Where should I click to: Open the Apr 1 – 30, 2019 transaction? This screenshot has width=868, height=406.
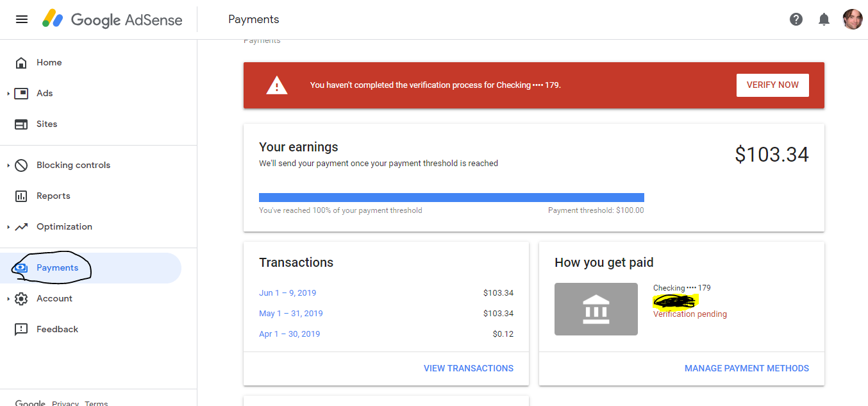click(289, 334)
